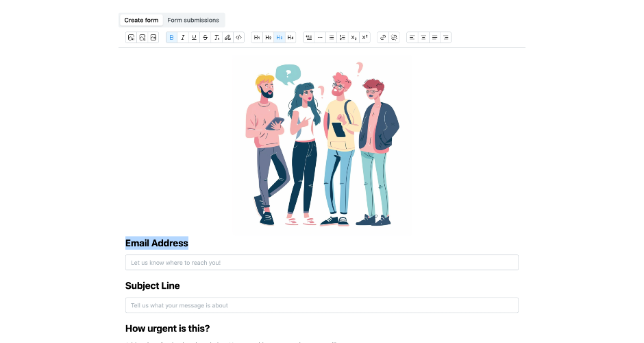The height and width of the screenshot is (343, 644).
Task: Center align the text
Action: click(423, 38)
